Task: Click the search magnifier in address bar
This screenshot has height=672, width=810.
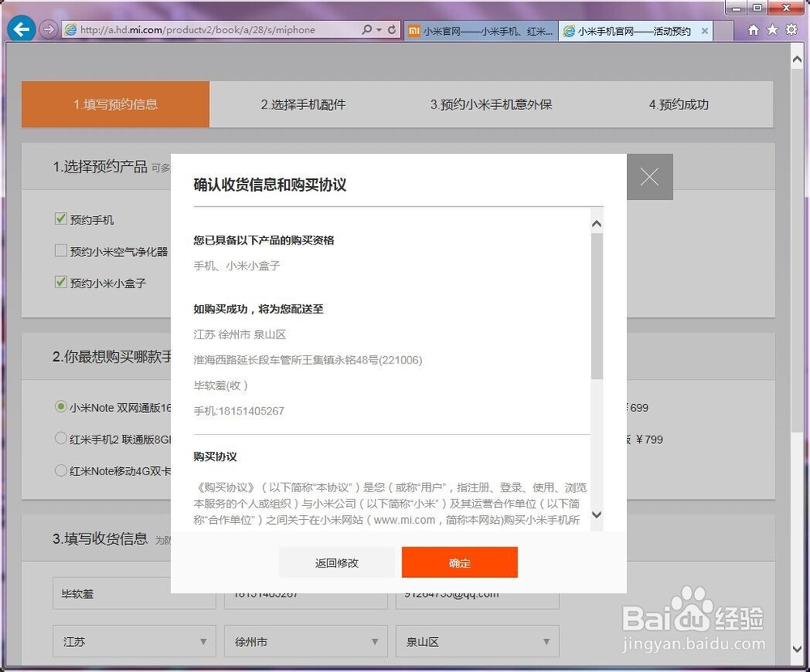Action: [367, 29]
